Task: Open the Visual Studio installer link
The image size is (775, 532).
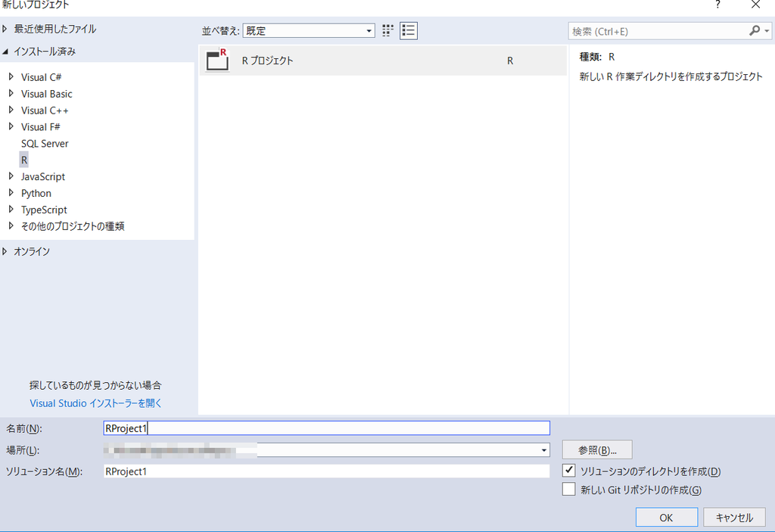Action: pyautogui.click(x=95, y=403)
